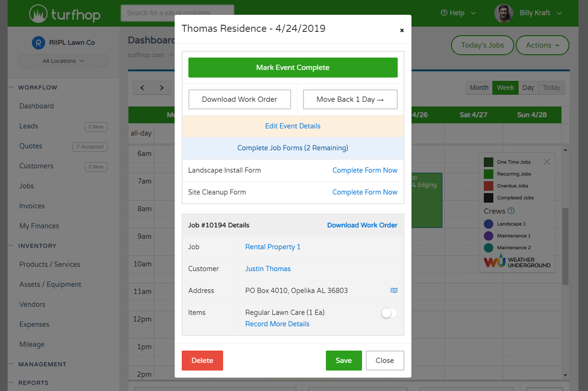Open the Help dropdown menu

(x=458, y=13)
